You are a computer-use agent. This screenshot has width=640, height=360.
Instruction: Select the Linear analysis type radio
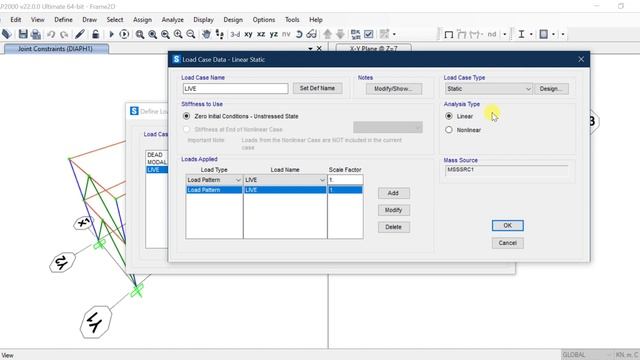449,116
